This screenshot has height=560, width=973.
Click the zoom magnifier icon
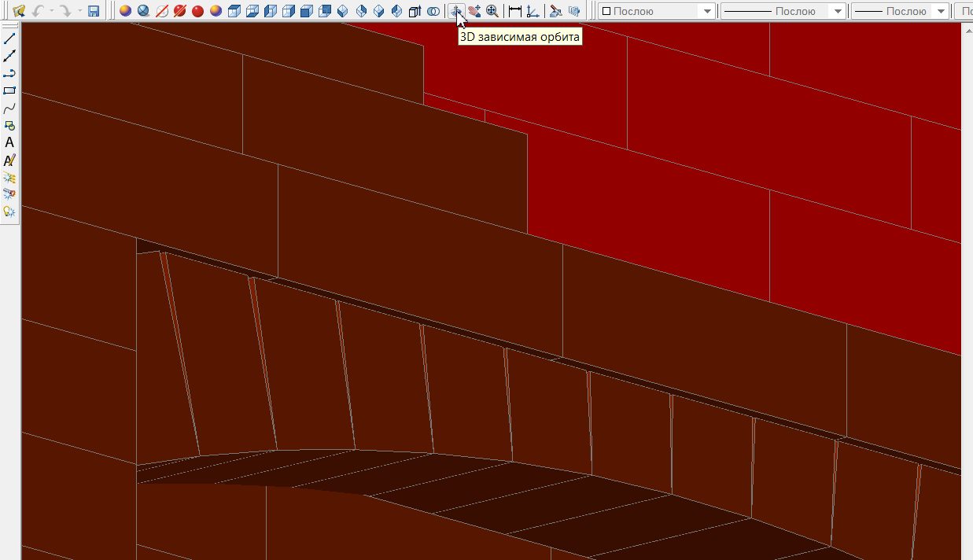tap(492, 11)
